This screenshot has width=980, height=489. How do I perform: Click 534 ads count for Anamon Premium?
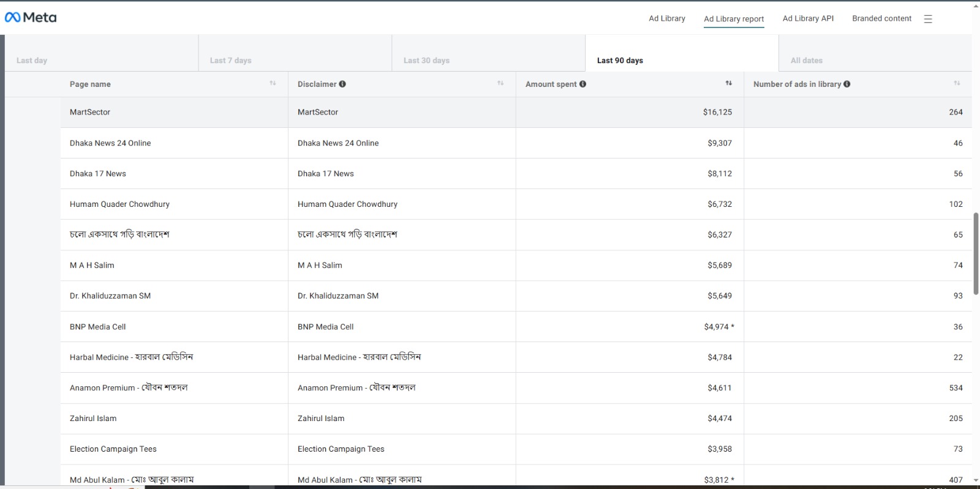tap(956, 388)
